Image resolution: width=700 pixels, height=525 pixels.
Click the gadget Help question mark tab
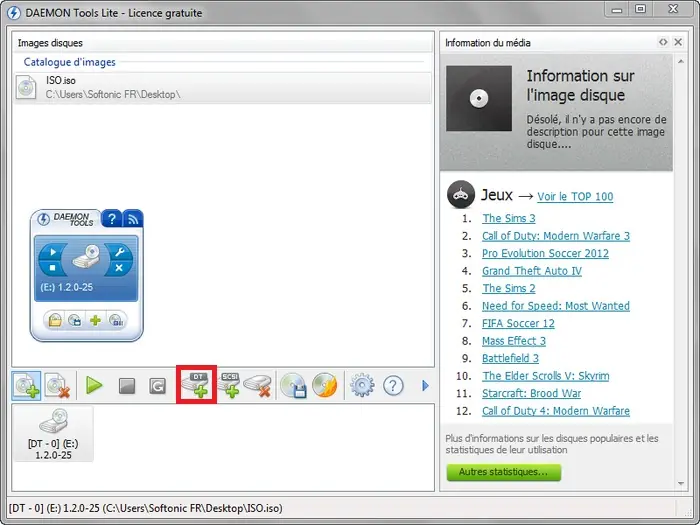point(112,218)
